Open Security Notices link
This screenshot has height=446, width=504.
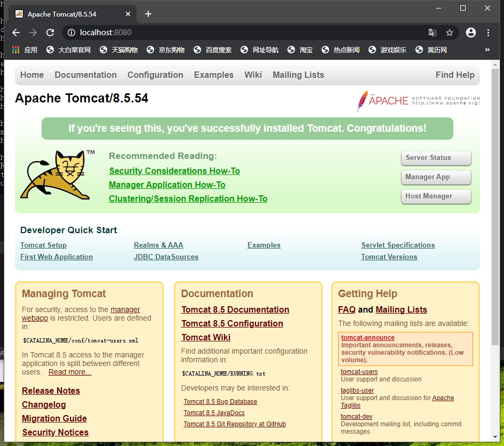pyautogui.click(x=55, y=432)
